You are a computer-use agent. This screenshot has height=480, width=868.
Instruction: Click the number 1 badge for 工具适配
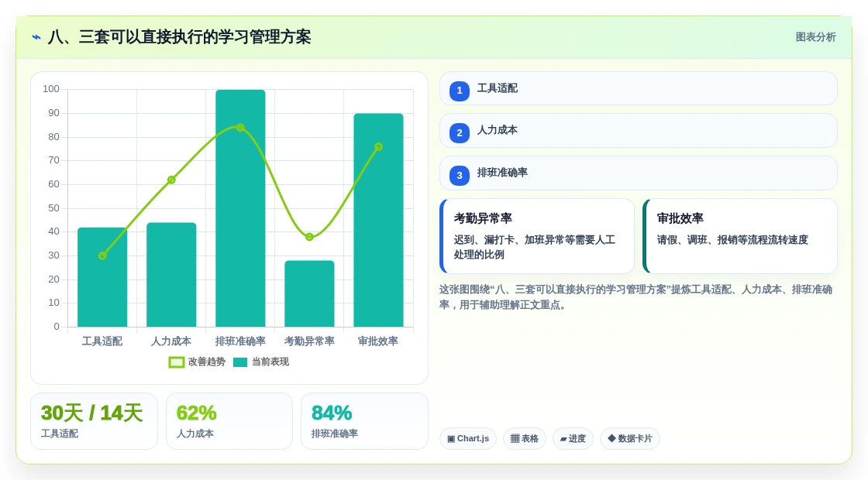460,91
